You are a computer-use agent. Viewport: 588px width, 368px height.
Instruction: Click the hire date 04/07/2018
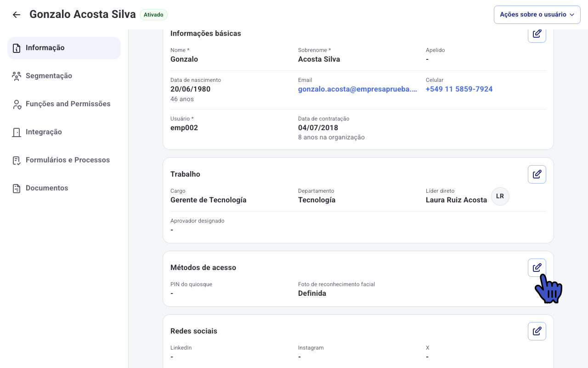pyautogui.click(x=318, y=128)
